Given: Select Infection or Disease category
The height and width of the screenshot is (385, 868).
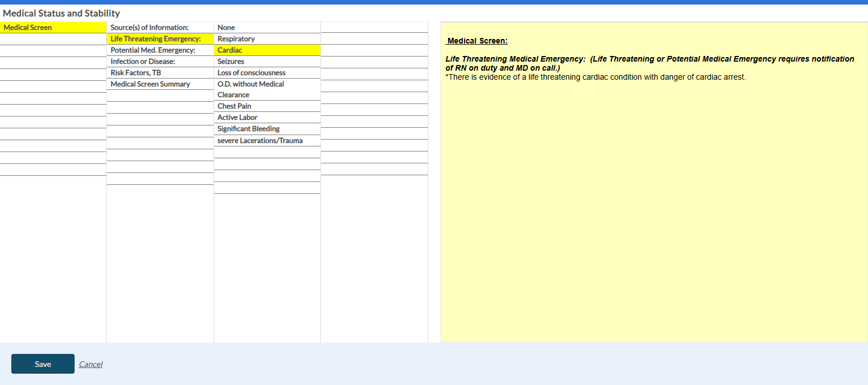Looking at the screenshot, I should point(160,62).
